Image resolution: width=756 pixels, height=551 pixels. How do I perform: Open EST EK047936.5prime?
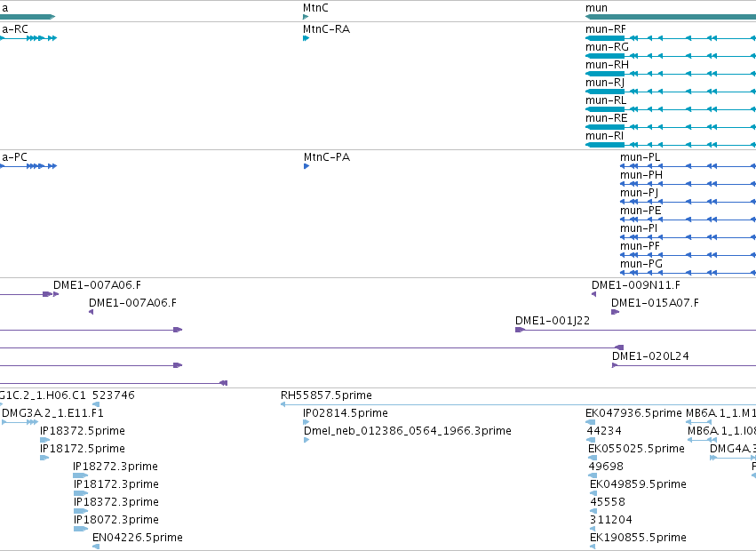coord(590,422)
